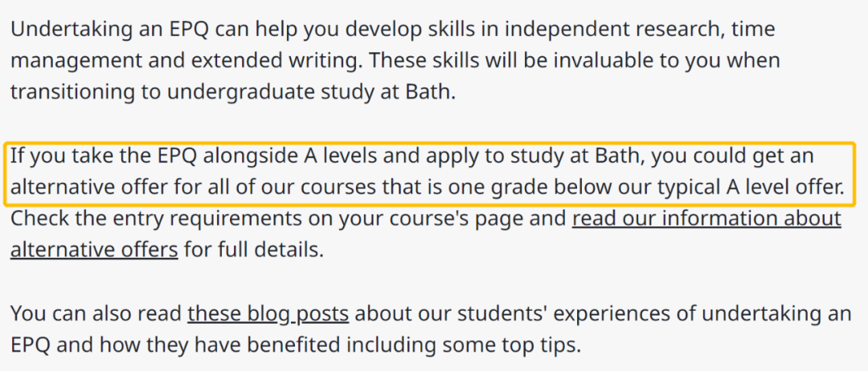This screenshot has width=868, height=371.
Task: Follow the underlined 'alternative offers' link text
Action: click(94, 250)
